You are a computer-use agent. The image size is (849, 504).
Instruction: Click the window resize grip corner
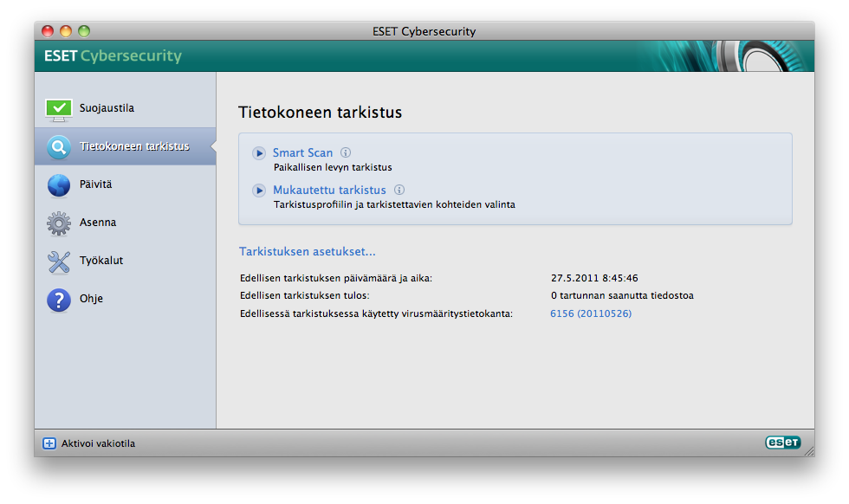pyautogui.click(x=809, y=451)
